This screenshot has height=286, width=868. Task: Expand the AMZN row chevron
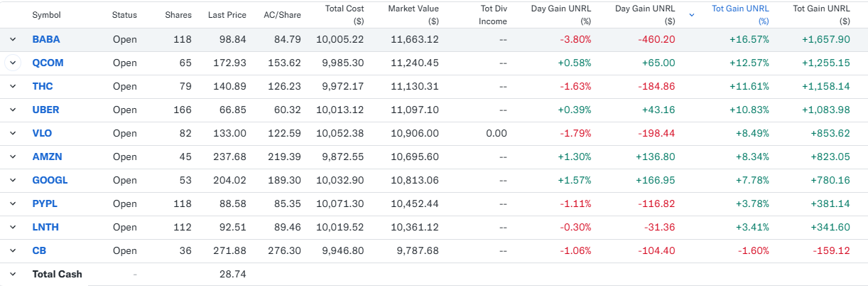(x=12, y=157)
